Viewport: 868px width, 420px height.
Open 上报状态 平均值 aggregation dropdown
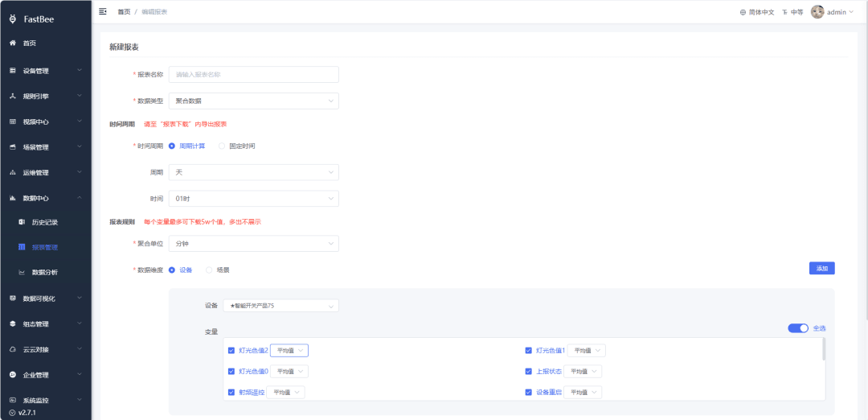[x=583, y=371]
